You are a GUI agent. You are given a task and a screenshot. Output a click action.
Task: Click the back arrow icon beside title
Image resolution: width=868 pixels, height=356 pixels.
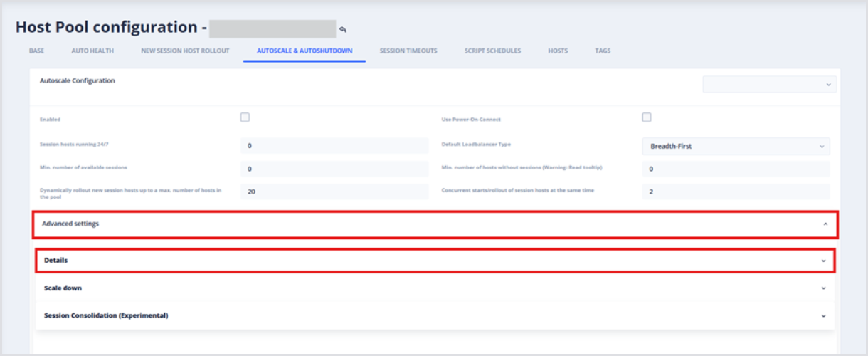(x=343, y=29)
